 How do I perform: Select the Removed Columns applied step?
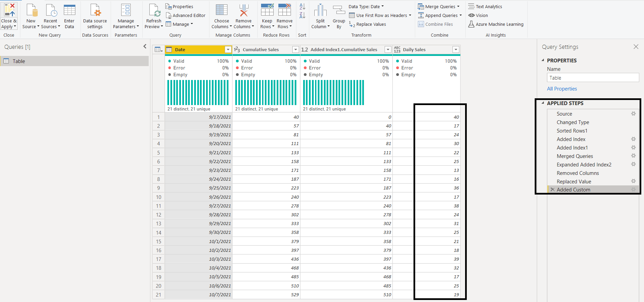[x=578, y=173]
